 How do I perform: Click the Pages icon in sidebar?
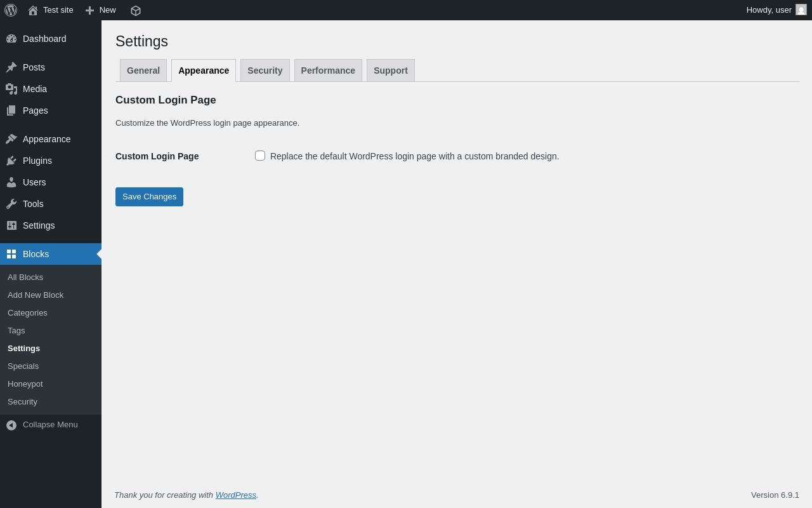click(x=11, y=110)
